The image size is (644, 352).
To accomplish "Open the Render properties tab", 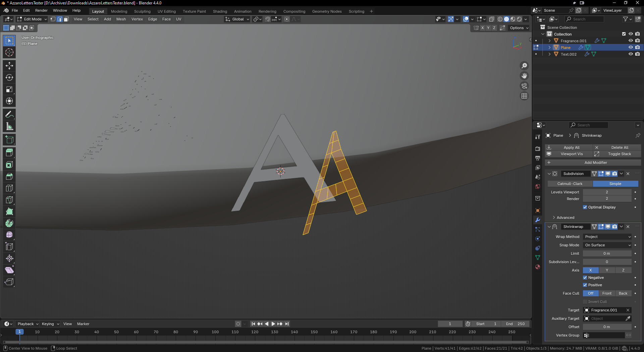I will (538, 149).
